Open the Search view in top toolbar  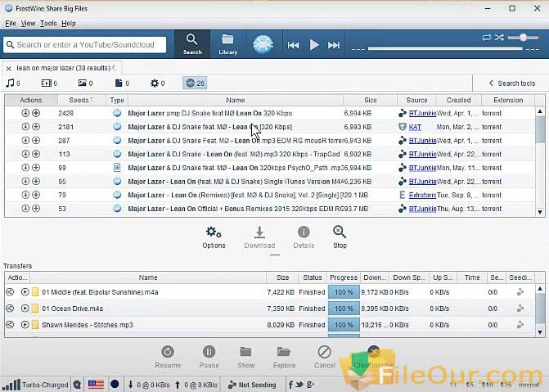pos(192,44)
